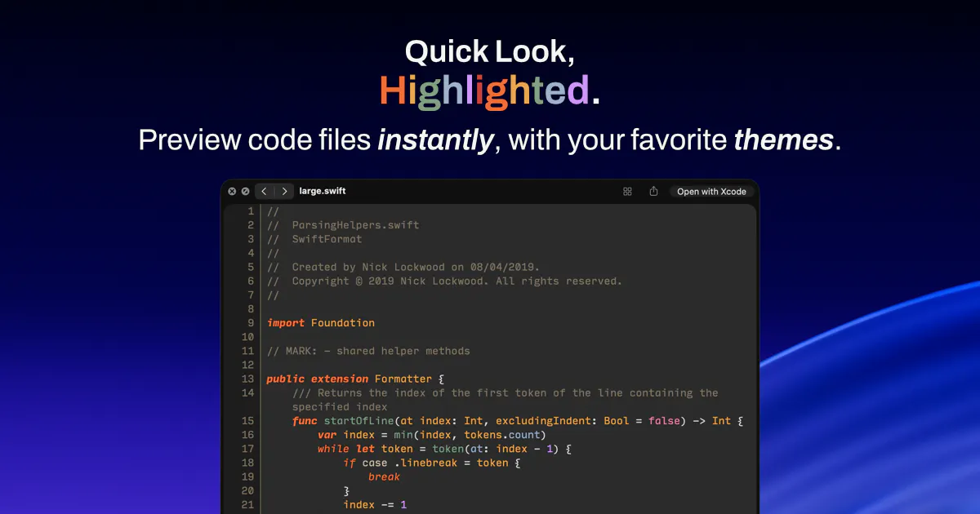Click 'if case .linebreak = token' line

pyautogui.click(x=432, y=463)
